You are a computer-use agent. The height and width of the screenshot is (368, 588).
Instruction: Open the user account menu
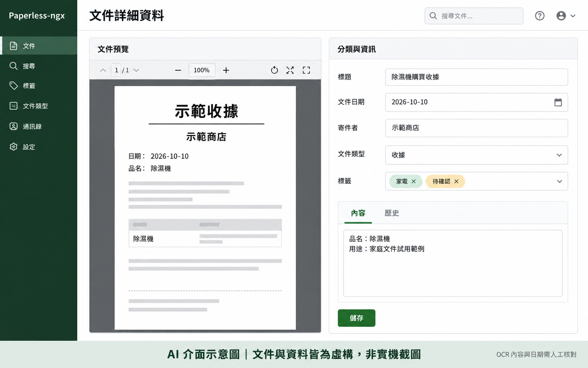click(566, 16)
